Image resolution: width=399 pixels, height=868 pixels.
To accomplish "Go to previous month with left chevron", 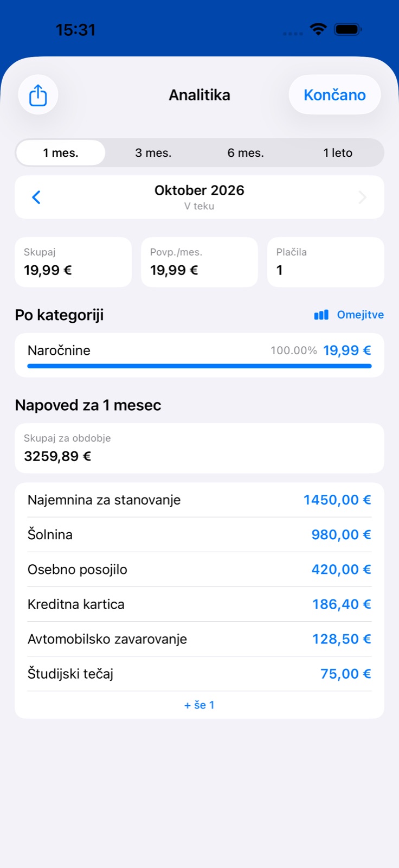I will (36, 197).
